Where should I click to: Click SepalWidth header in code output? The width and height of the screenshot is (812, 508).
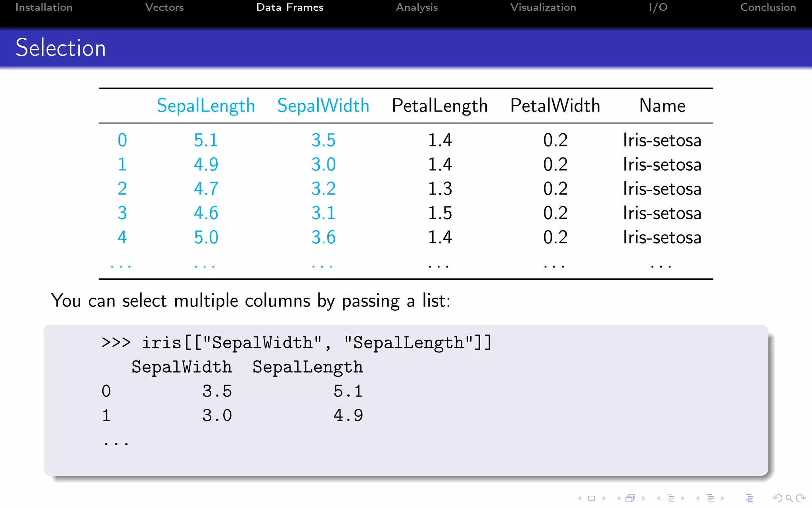click(182, 367)
